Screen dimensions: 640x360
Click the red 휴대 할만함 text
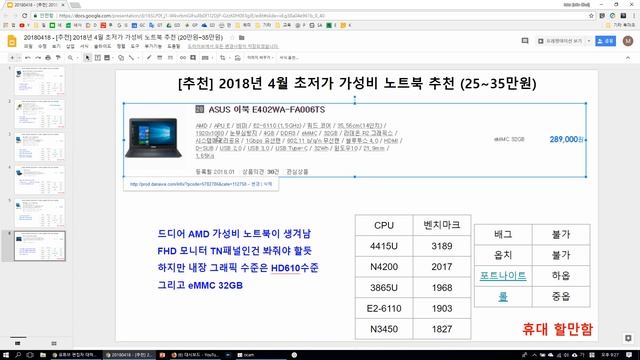[557, 329]
